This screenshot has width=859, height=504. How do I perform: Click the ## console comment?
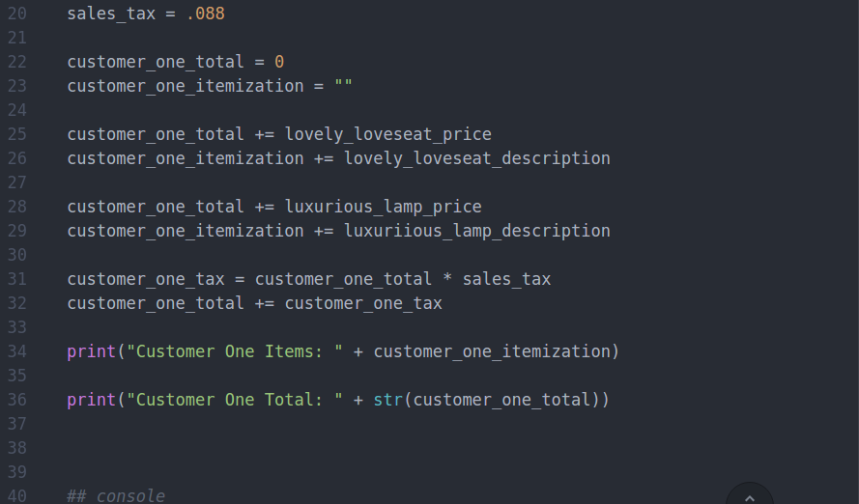pos(116,495)
